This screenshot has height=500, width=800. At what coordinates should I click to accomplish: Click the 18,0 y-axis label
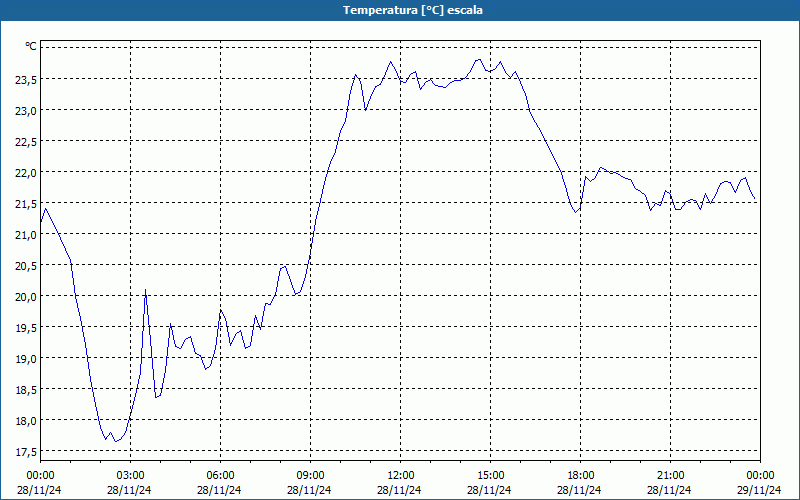[x=26, y=420]
